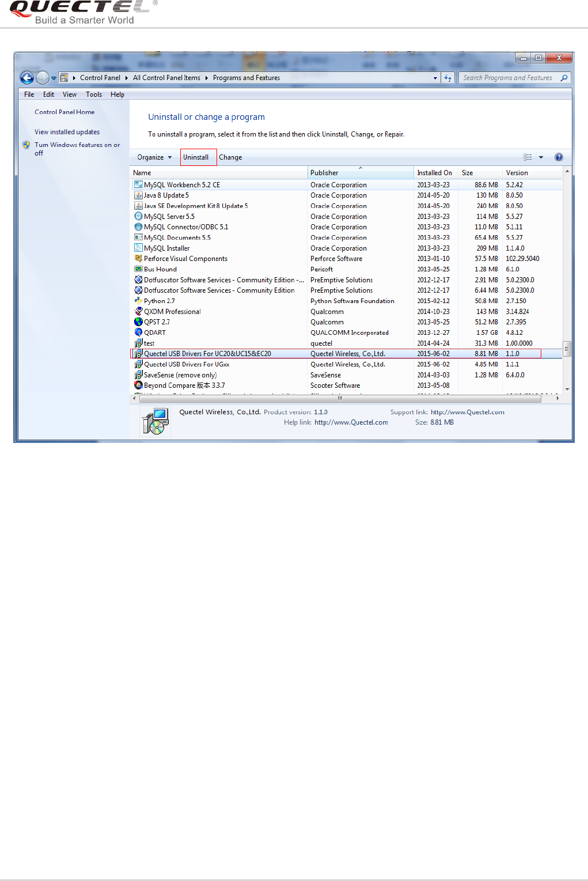Click the 1.57 GB size cell
Image resolution: width=588 pixels, height=881 pixels.
(x=487, y=332)
